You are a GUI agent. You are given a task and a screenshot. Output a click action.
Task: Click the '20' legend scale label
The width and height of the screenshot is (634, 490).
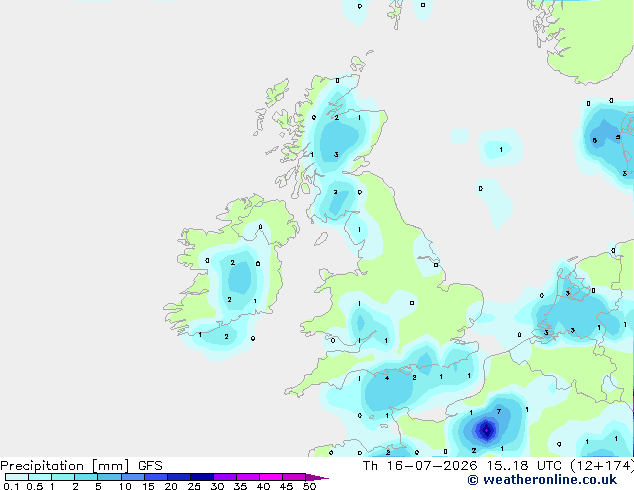pyautogui.click(x=171, y=486)
